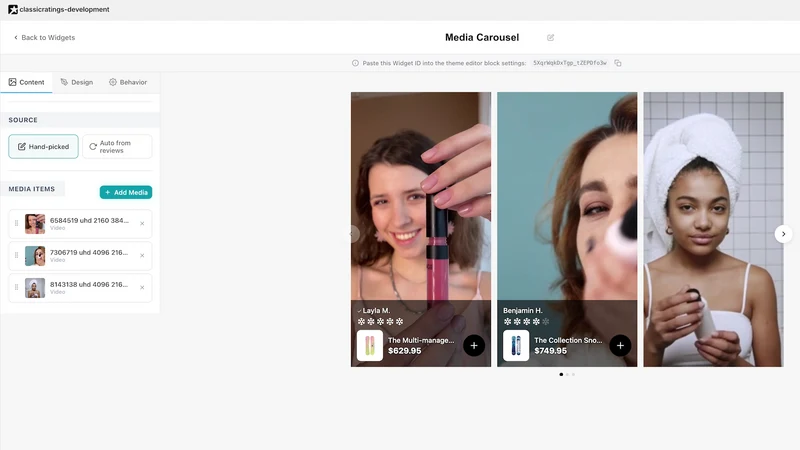
Task: Open The Collection Sno product thumbnail
Action: pos(516,345)
